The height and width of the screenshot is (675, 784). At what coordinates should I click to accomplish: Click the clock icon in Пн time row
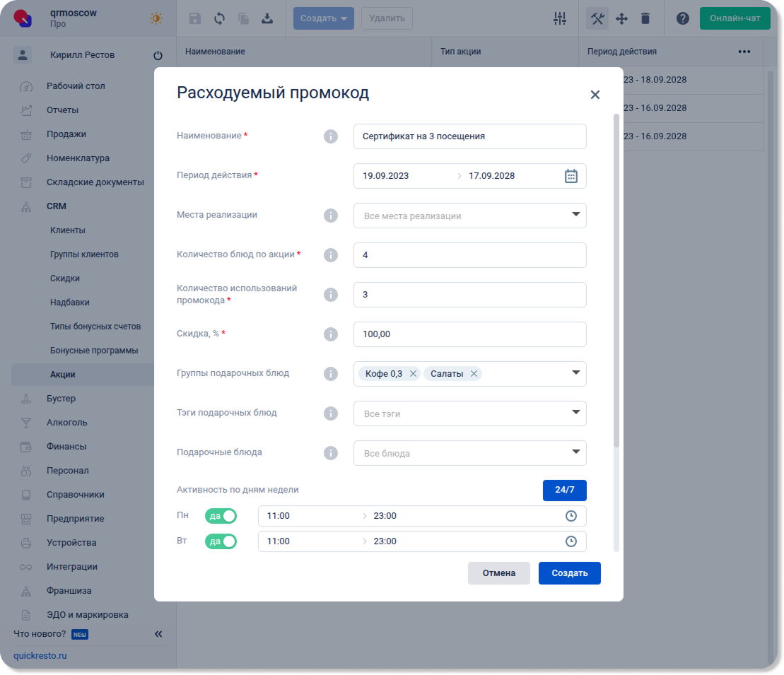[x=571, y=516]
